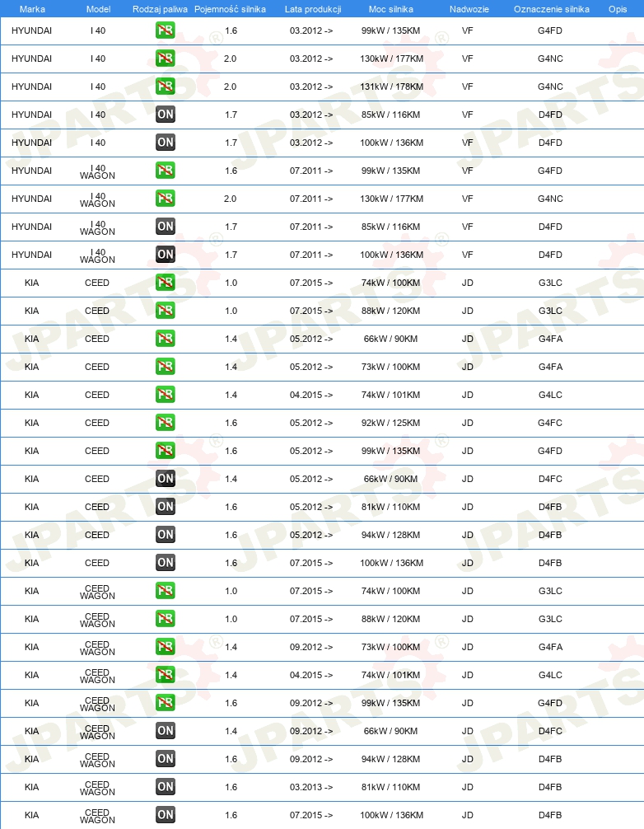The width and height of the screenshot is (644, 829).
Task: Click diesel ON icon for Ceed Wagon 81kW/110KM
Action: click(x=166, y=787)
